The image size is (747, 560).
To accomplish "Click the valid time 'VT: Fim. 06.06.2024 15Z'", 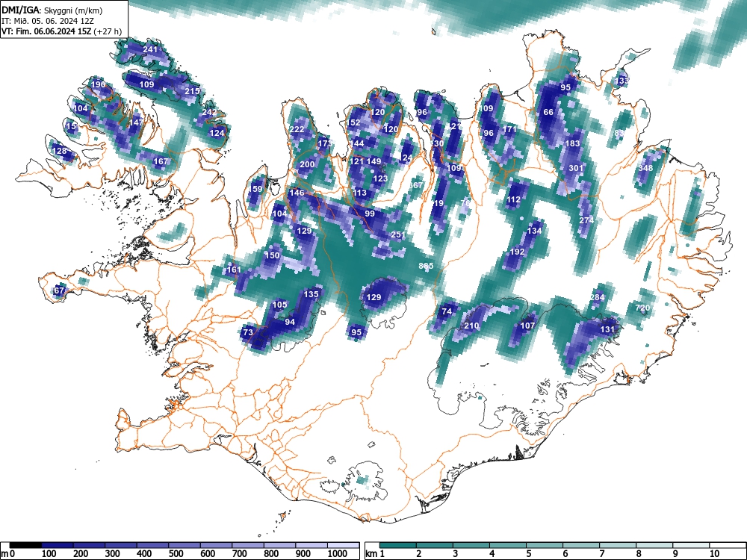I will pos(47,31).
